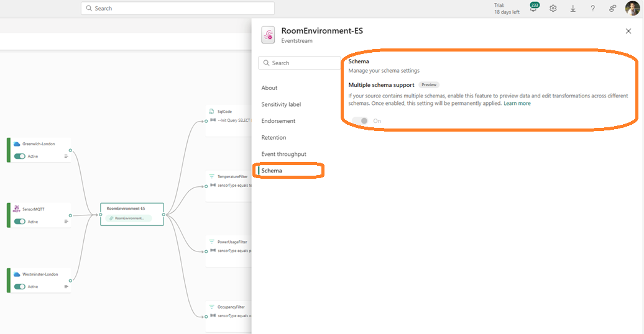
Task: Click the RoomEnvironment... stream chip inside node
Action: [128, 219]
